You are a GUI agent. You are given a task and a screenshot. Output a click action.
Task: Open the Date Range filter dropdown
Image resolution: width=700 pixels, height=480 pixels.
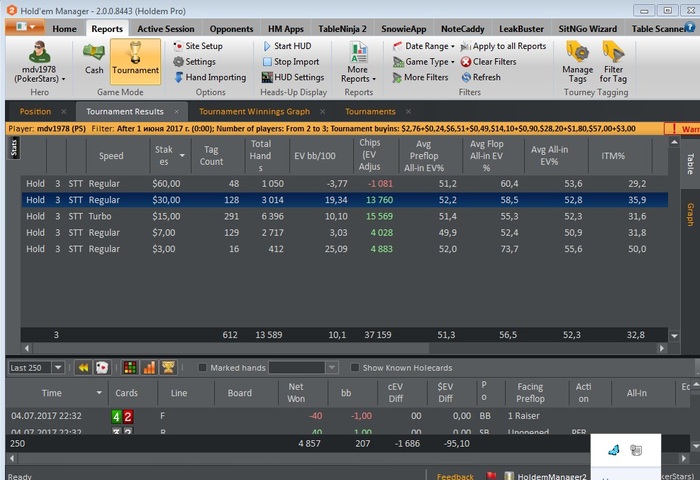tap(424, 46)
